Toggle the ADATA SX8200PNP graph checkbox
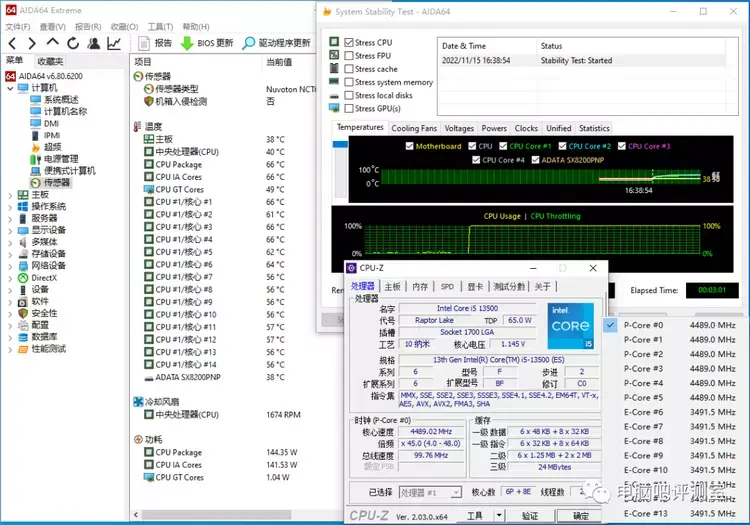Viewport: 750px width, 525px height. point(535,160)
